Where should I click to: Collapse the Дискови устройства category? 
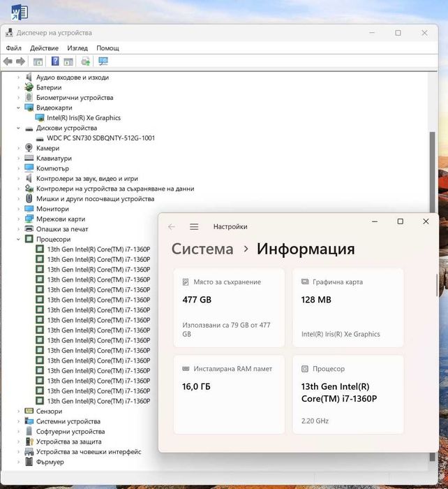click(18, 128)
